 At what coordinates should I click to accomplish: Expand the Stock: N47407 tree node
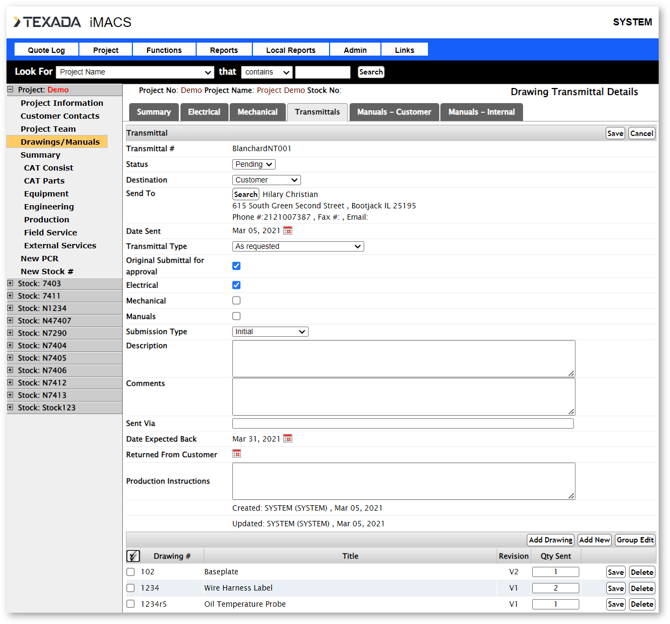point(11,321)
